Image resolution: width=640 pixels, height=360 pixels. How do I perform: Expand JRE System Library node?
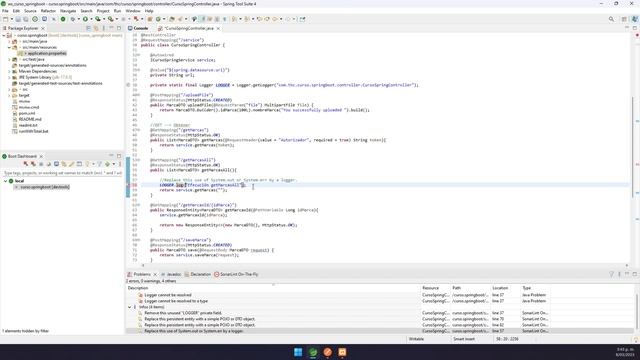coord(9,78)
